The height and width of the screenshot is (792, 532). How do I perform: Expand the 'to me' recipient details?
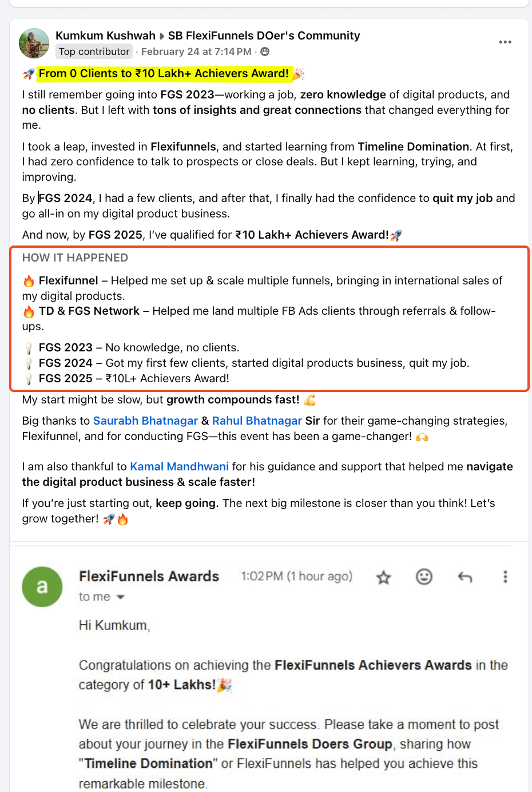(x=120, y=597)
